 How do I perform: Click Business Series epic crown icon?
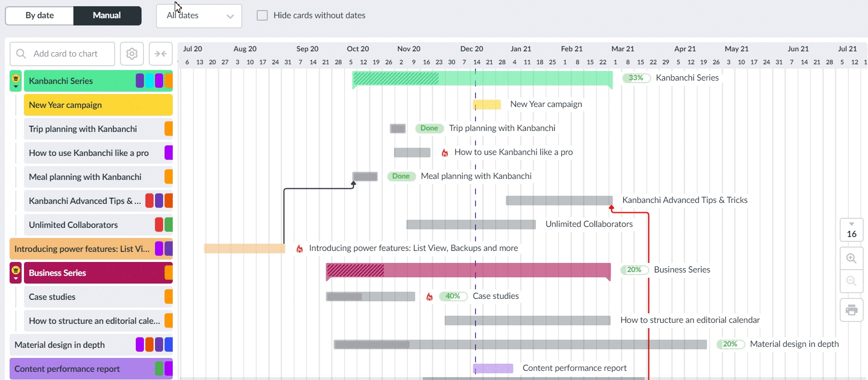[16, 269]
